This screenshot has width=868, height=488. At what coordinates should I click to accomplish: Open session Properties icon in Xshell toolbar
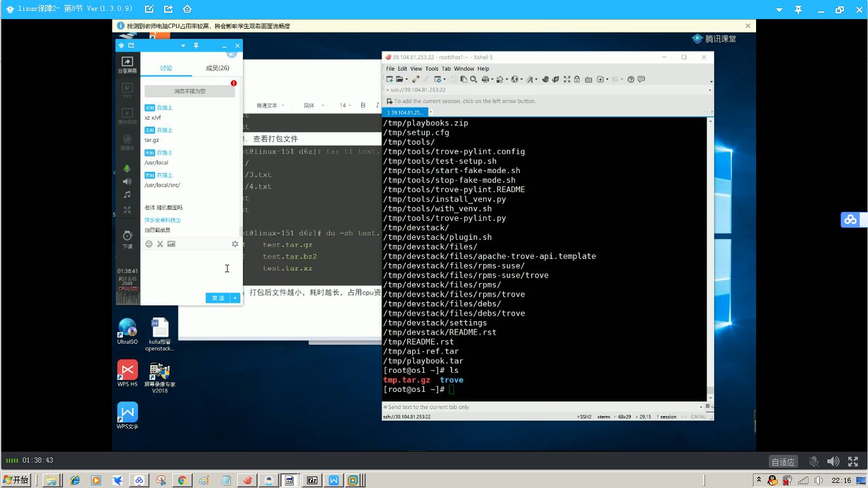(437, 80)
